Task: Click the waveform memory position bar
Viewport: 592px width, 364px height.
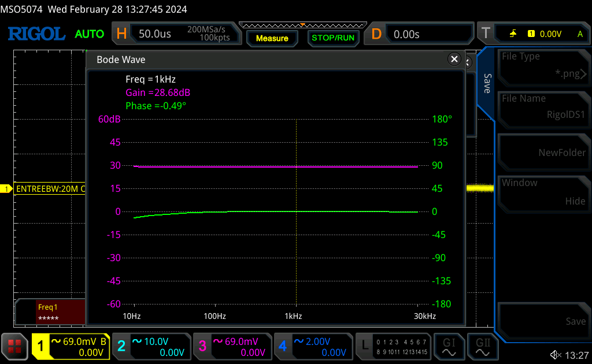Action: point(303,25)
